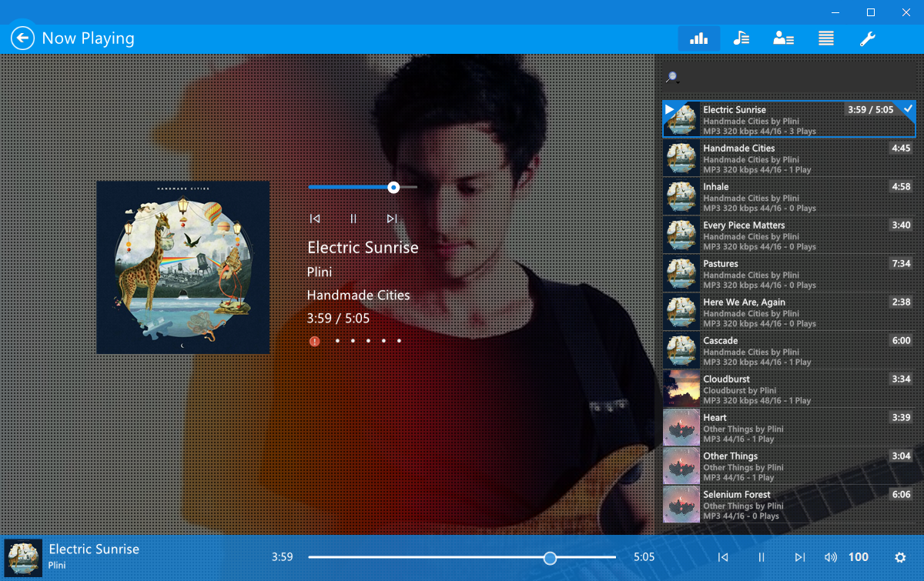This screenshot has width=924, height=581.
Task: Open the queue list icon in the top toolbar
Action: pos(825,38)
